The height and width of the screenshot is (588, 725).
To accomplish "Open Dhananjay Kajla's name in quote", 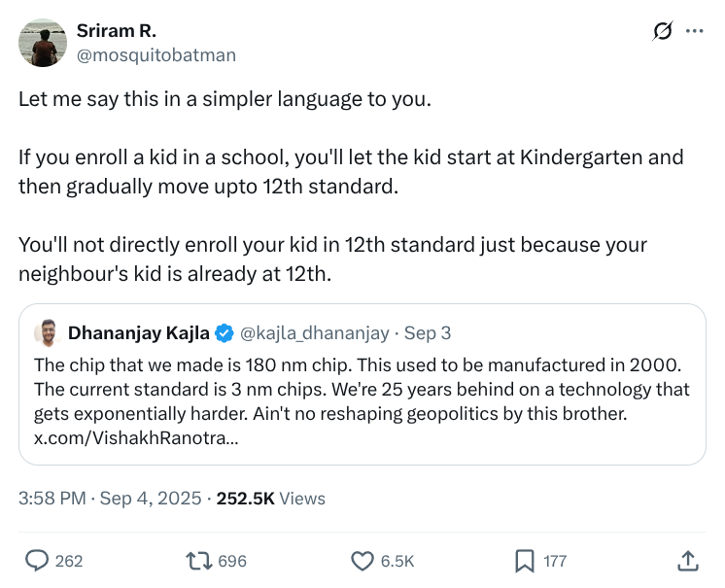I will tap(138, 333).
